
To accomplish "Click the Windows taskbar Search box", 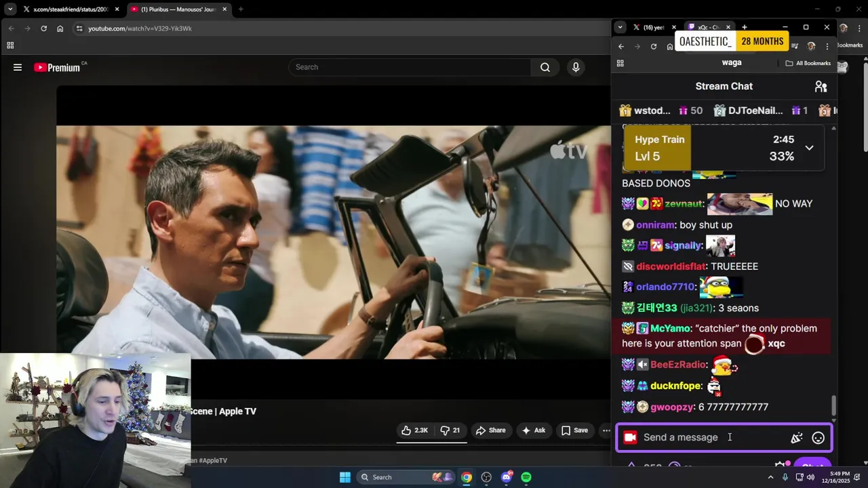I will click(405, 477).
